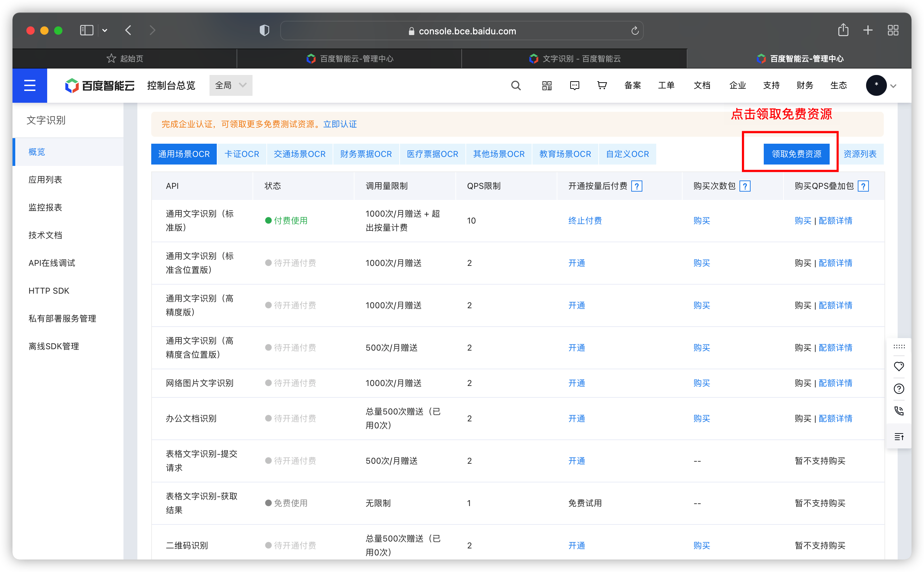Screen dimensions: 924x572
Task: Go back with Safari back arrow
Action: [128, 30]
